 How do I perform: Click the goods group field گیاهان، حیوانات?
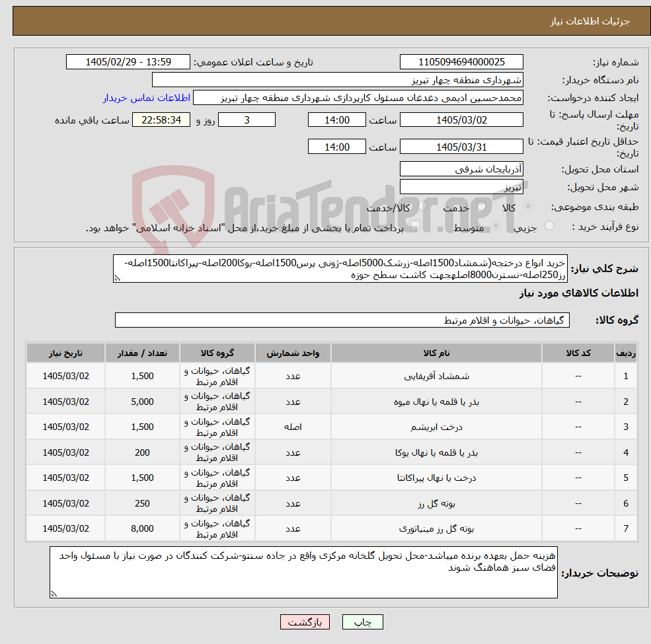(x=342, y=320)
